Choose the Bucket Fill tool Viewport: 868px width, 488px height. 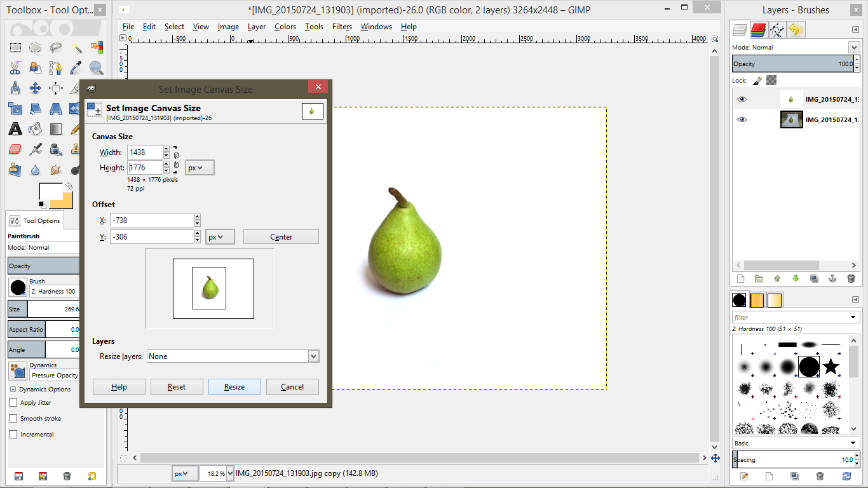click(x=35, y=130)
